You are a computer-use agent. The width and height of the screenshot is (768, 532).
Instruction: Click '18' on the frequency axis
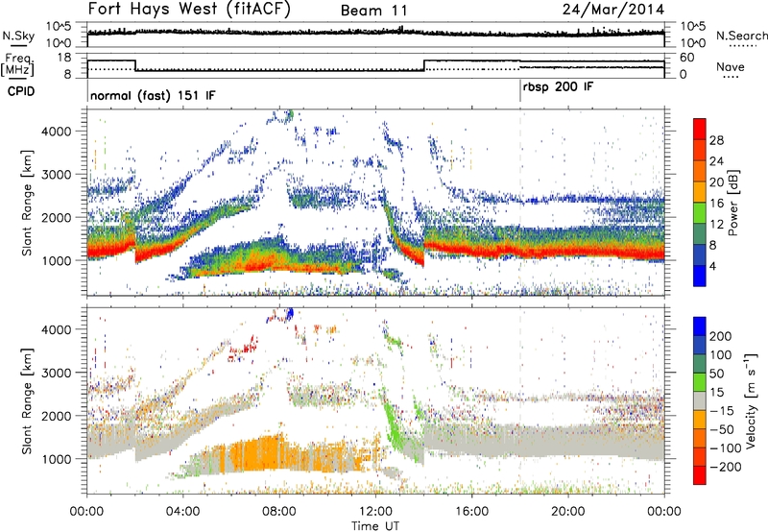point(64,58)
